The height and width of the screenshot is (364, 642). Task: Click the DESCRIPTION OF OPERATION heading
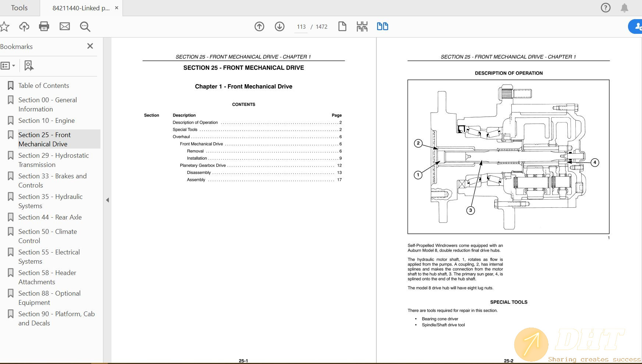(509, 73)
